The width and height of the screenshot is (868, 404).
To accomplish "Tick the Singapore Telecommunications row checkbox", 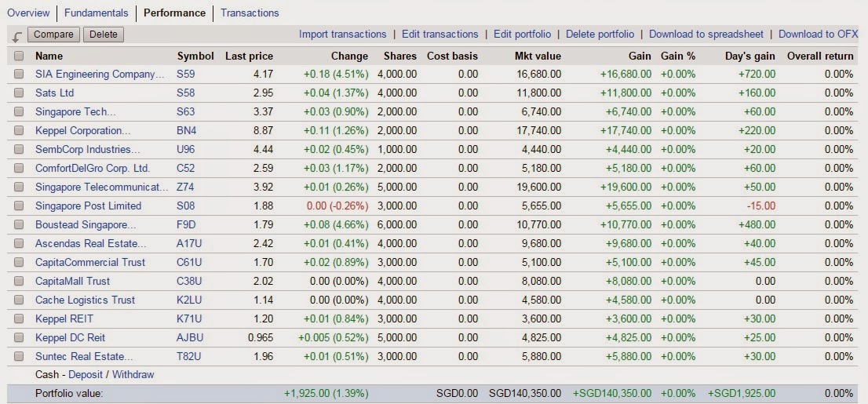I will point(19,187).
